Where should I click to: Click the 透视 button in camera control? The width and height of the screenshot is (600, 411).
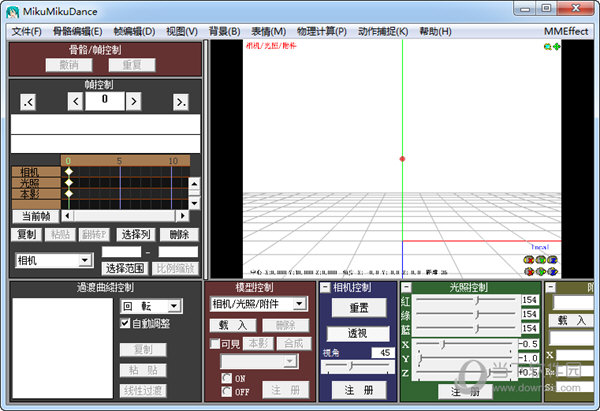[x=357, y=333]
